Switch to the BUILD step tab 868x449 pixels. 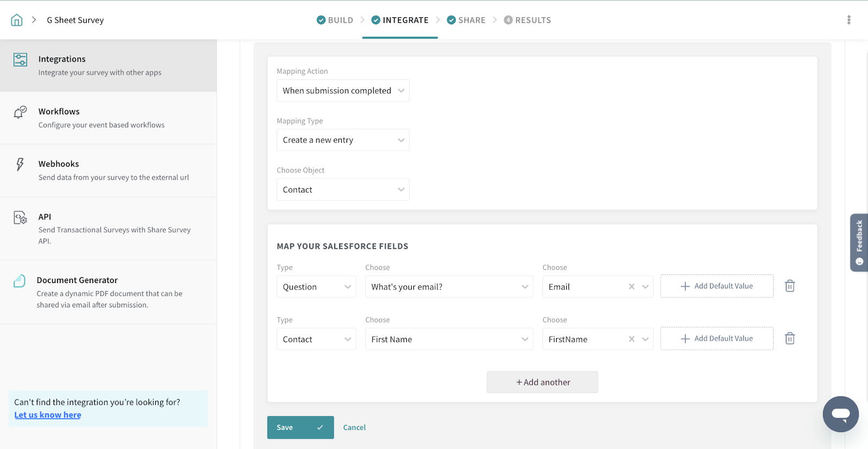(x=335, y=20)
